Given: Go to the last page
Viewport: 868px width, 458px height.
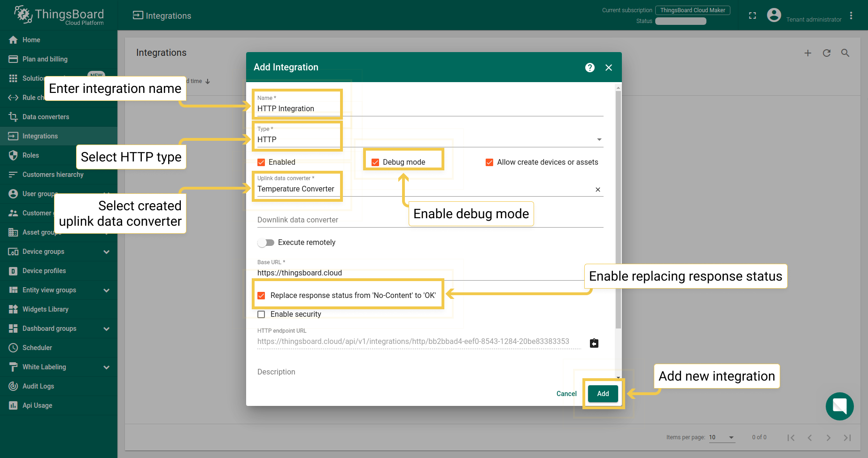Looking at the screenshot, I should pos(847,437).
